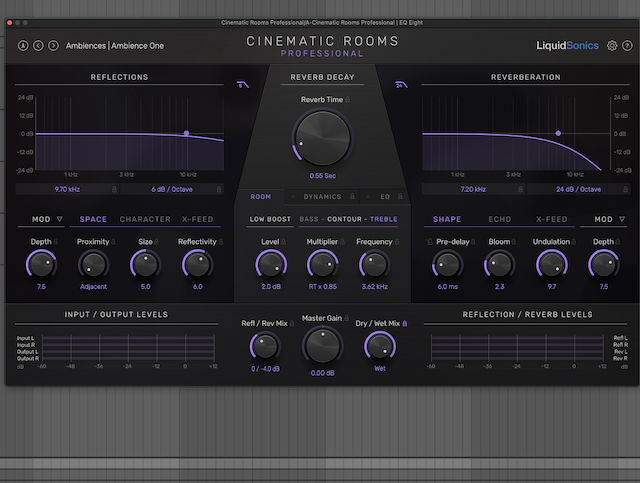The width and height of the screenshot is (640, 483).
Task: Switch to the SPACE tab
Action: (93, 219)
